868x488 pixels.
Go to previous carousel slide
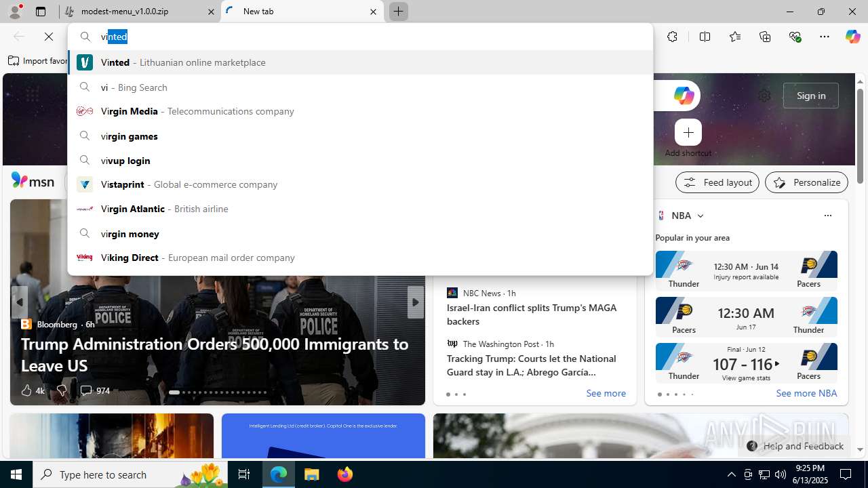(x=20, y=302)
